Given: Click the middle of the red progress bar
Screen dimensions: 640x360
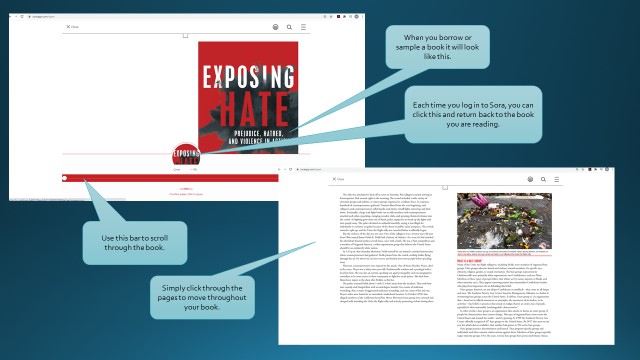Looking at the screenshot, I should pos(170,178).
